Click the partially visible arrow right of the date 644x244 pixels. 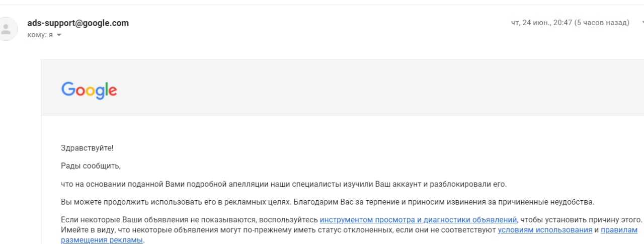coord(642,23)
